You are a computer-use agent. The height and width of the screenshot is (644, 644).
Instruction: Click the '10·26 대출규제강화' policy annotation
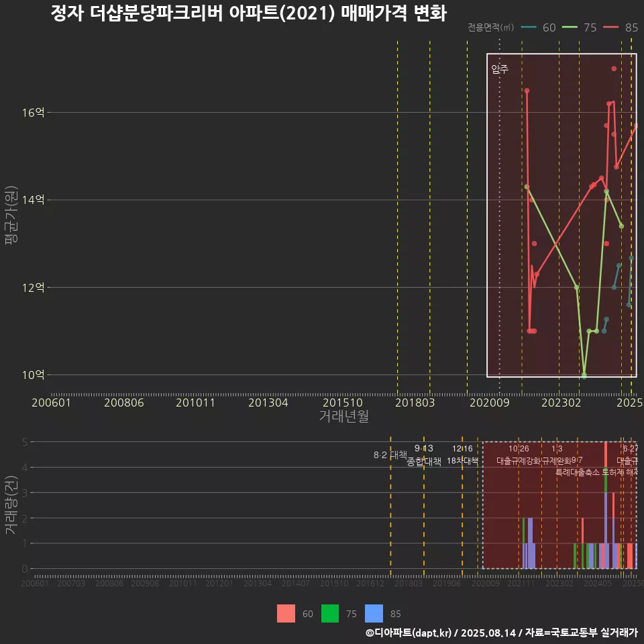coord(519,455)
